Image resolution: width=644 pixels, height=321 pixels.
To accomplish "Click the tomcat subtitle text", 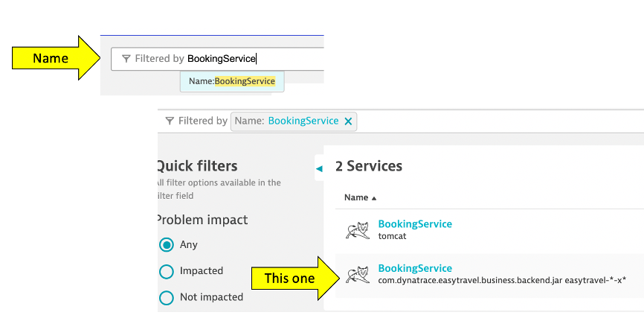I will click(392, 237).
